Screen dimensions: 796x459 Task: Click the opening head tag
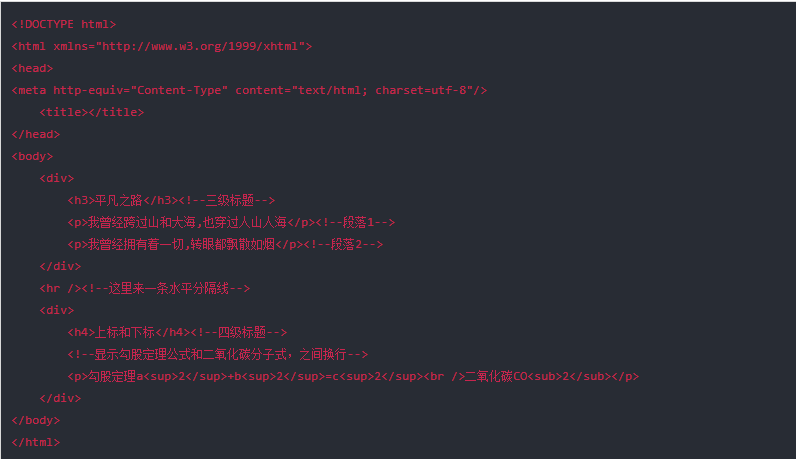[32, 68]
